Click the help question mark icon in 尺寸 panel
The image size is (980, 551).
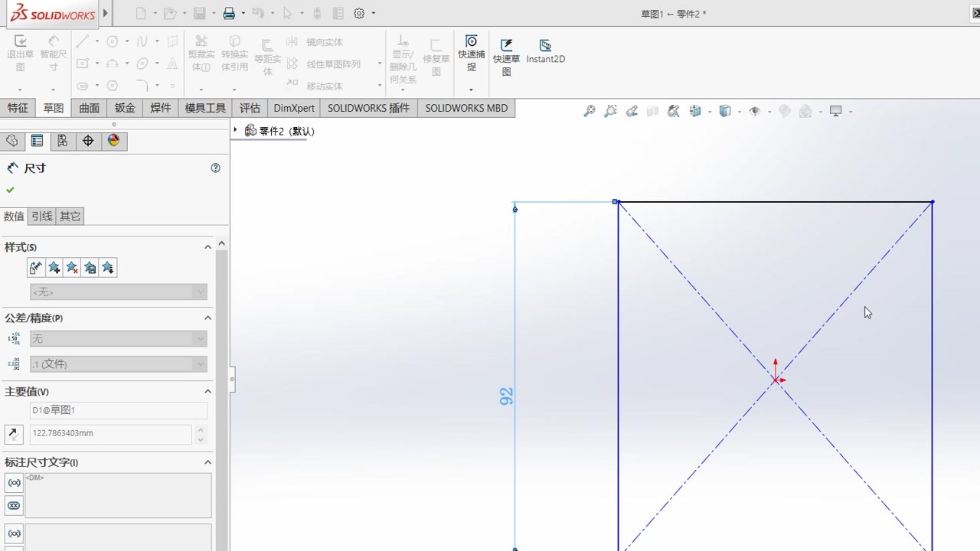tap(215, 168)
